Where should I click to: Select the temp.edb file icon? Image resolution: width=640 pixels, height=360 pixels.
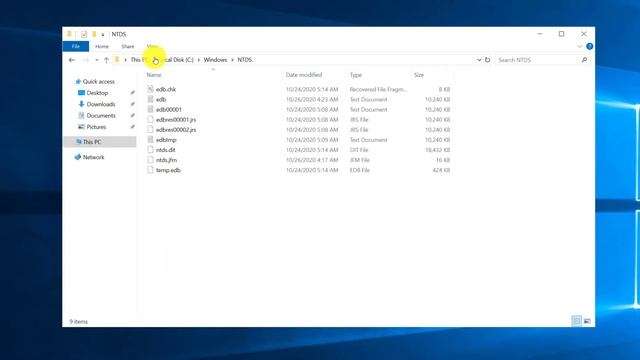pos(151,170)
